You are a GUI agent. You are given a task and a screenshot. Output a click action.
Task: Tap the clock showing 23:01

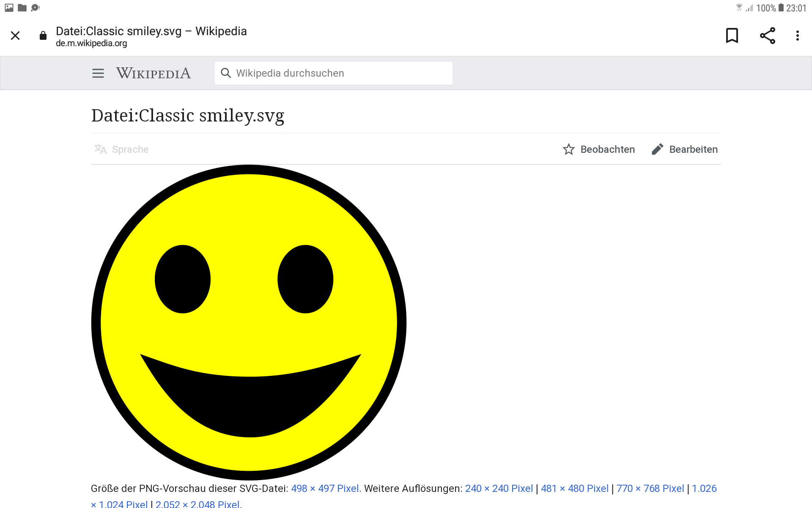(796, 8)
